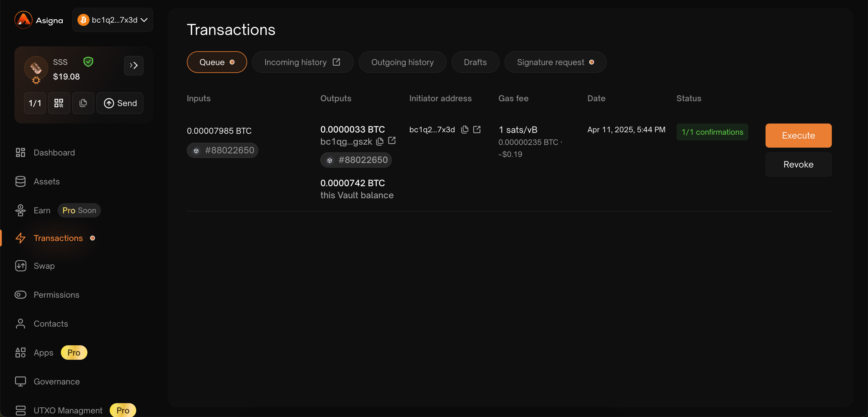Viewport: 868px width, 417px height.
Task: Open the Swap page in the sidebar
Action: 44,266
